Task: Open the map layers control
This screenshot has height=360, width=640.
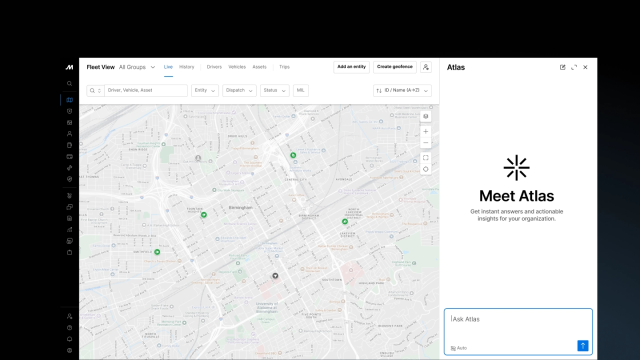Action: 426,116
